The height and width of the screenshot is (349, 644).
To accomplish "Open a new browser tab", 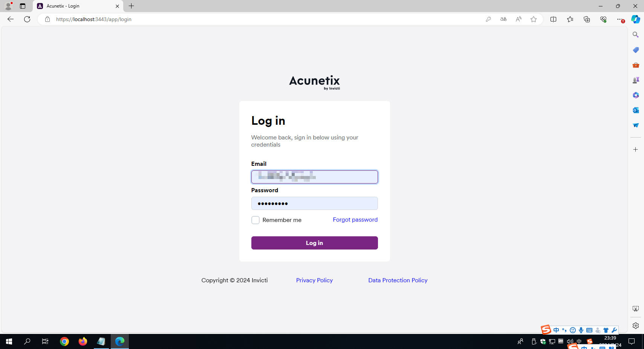I will (131, 6).
